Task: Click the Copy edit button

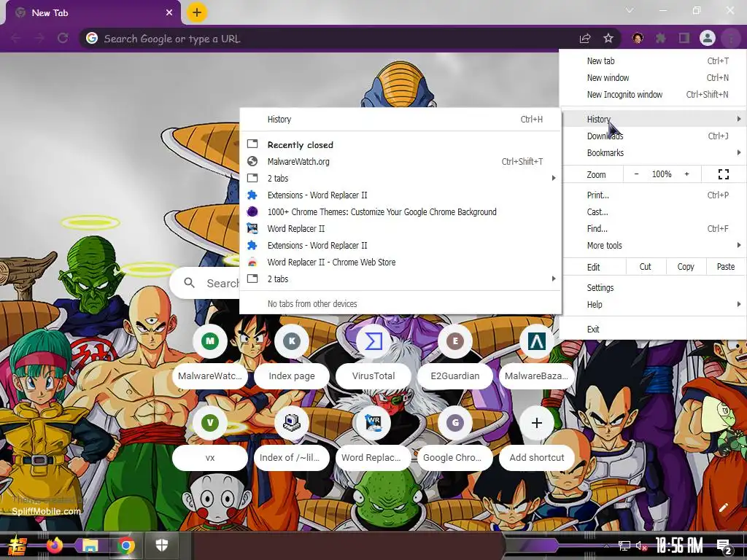Action: [686, 267]
